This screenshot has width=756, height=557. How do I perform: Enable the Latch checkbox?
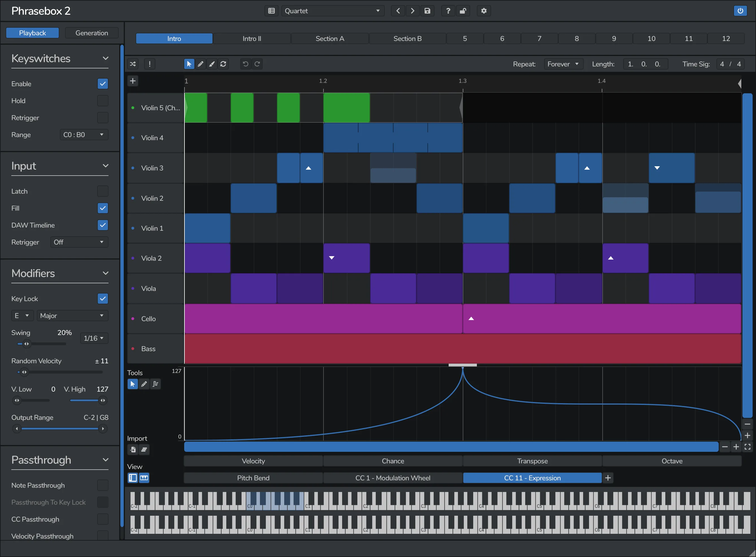103,191
